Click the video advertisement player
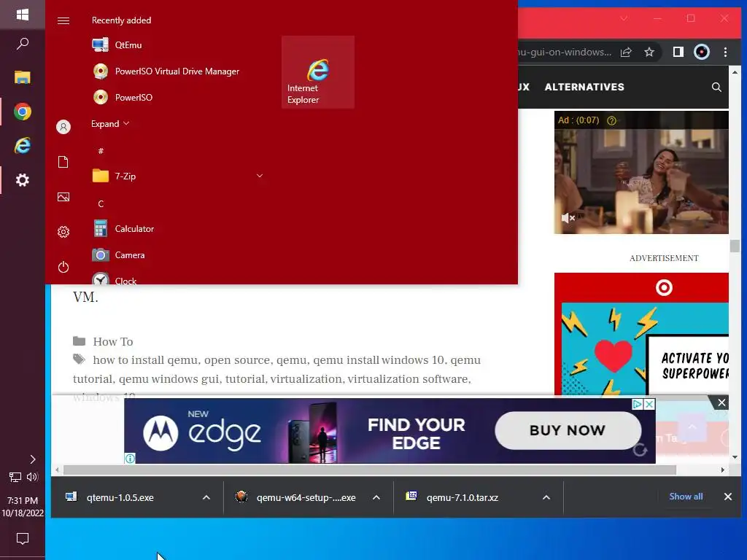 (x=641, y=172)
